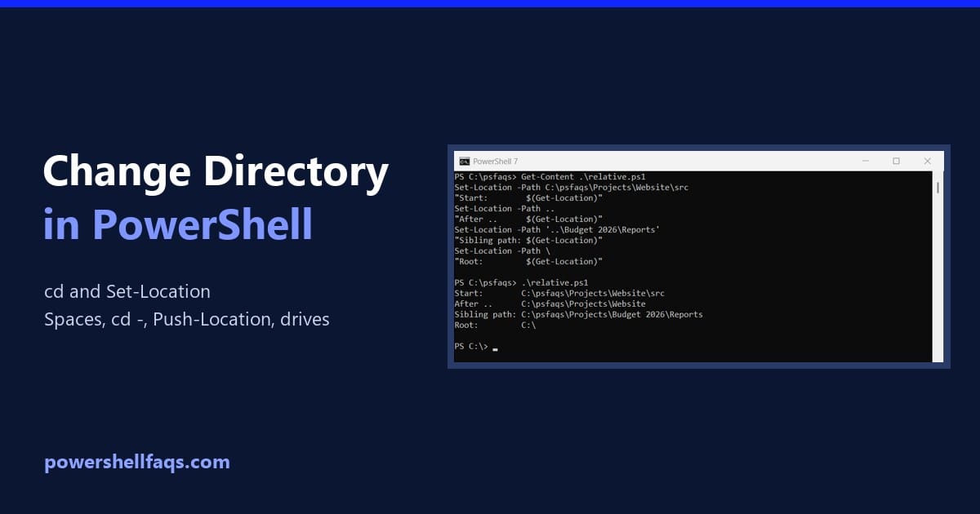
Task: Click the '"Root:' $(Get-Location) script line
Action: (x=528, y=262)
